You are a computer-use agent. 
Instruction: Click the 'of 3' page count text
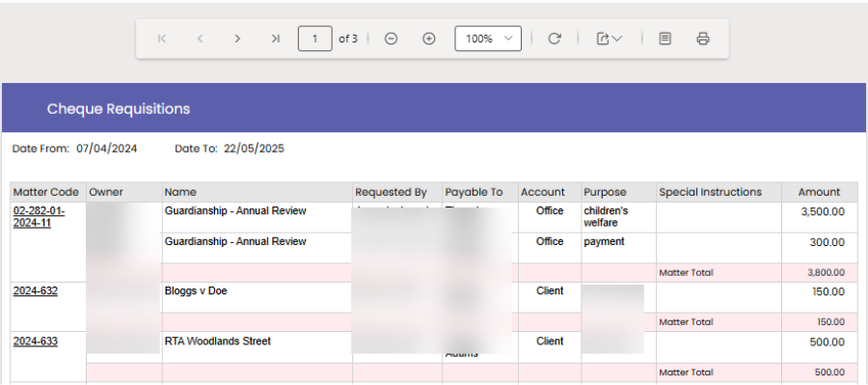(x=348, y=39)
